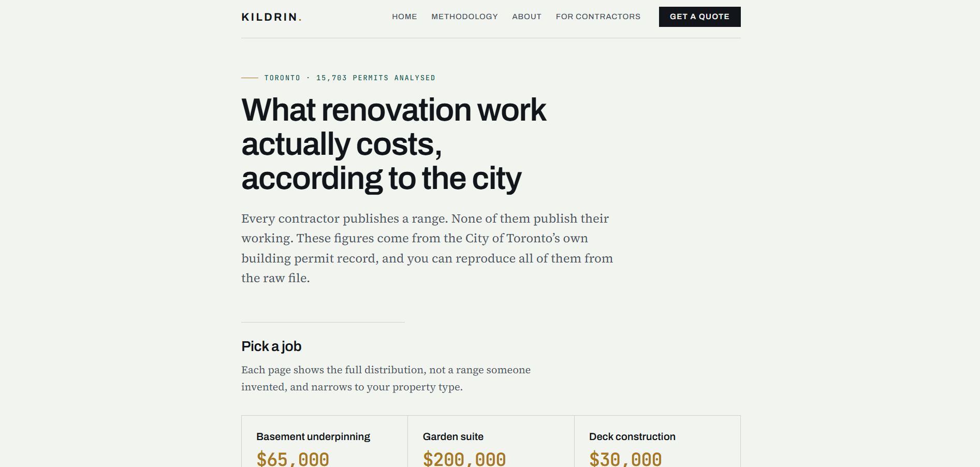Image resolution: width=980 pixels, height=467 pixels.
Task: Select the Basement underpinning card
Action: click(325, 442)
